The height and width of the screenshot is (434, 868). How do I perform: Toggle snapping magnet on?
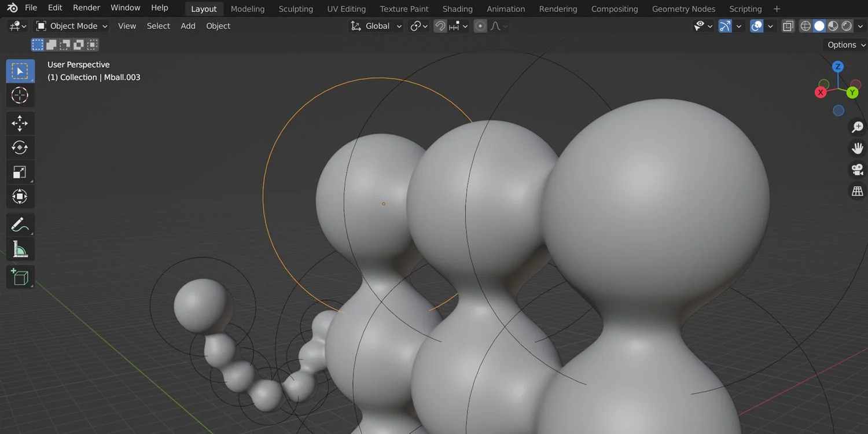pyautogui.click(x=440, y=26)
